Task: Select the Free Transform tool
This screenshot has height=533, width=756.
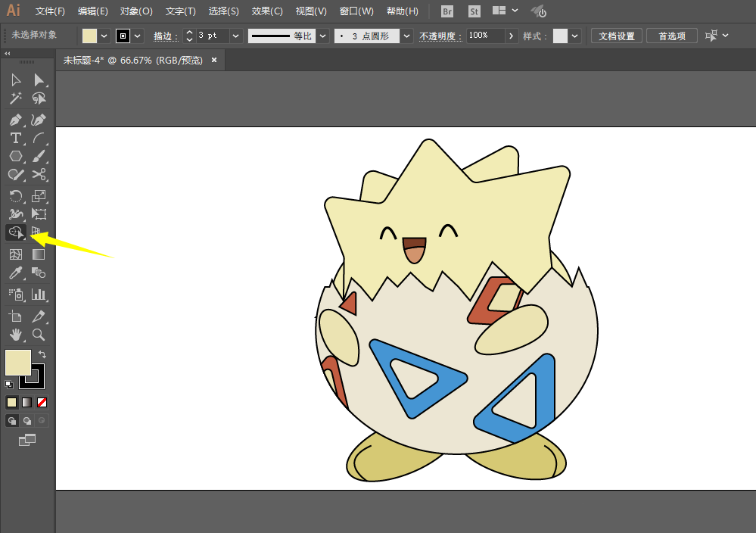Action: click(39, 214)
